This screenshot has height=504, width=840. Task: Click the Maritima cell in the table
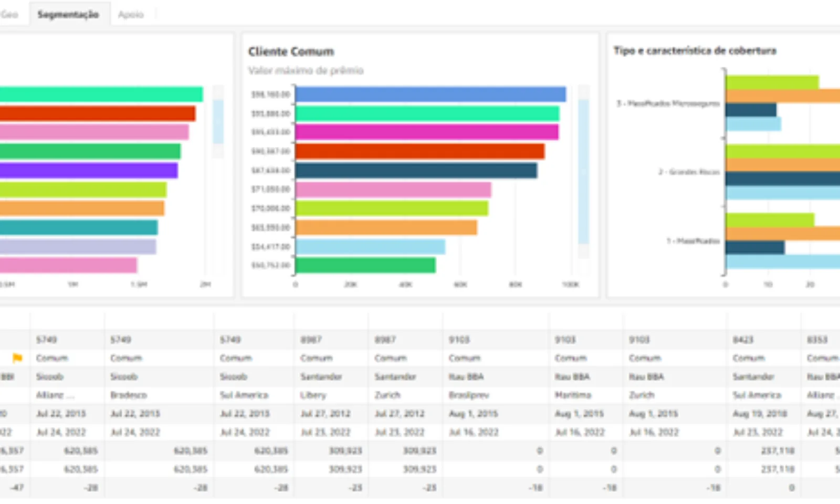click(573, 395)
